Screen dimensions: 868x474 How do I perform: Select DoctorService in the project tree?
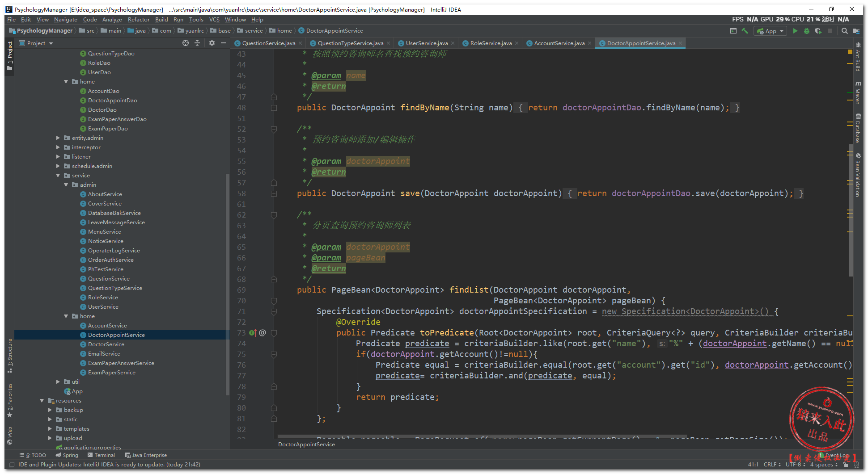click(x=106, y=344)
